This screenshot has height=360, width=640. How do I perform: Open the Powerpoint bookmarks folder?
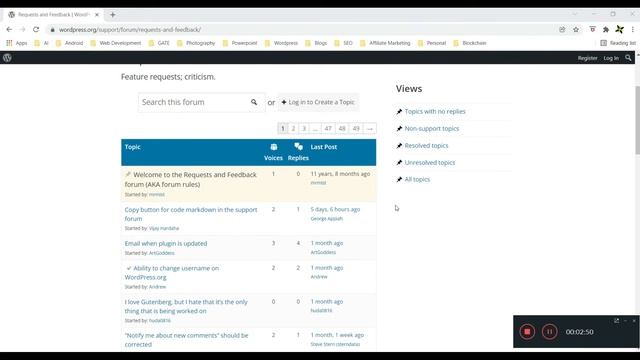[x=240, y=43]
